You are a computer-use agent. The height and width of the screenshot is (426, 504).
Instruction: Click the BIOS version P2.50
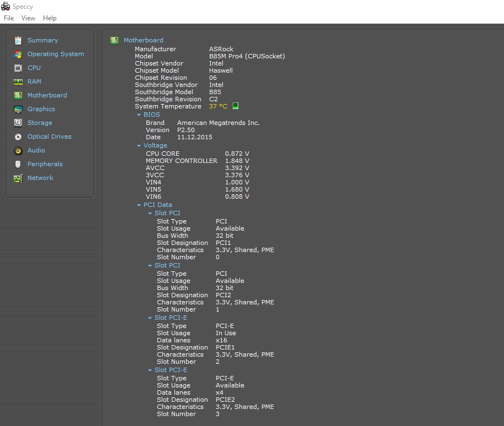186,130
